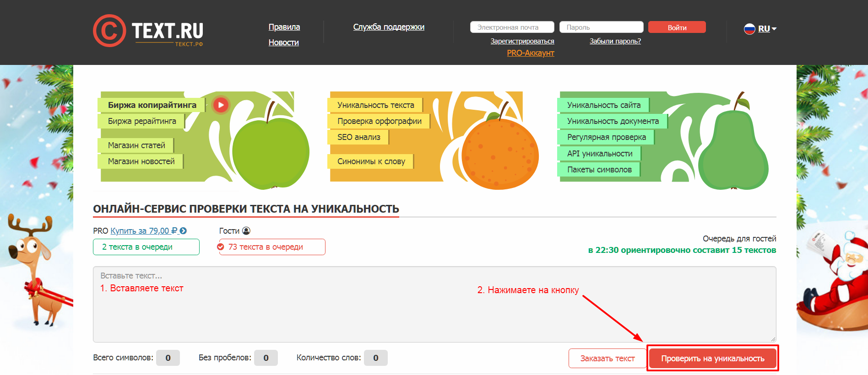Open Пакеты символов
The width and height of the screenshot is (868, 375).
(599, 170)
